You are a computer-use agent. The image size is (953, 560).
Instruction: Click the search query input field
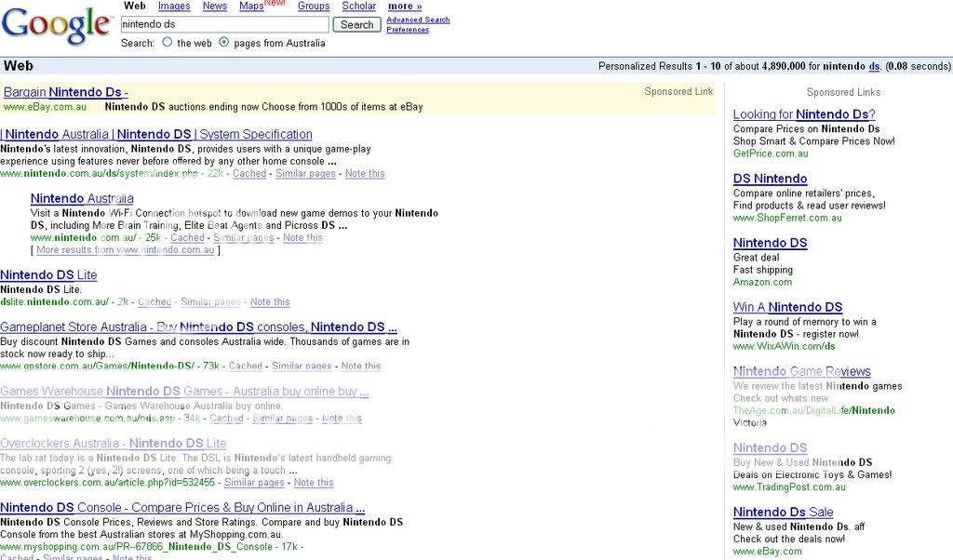225,24
